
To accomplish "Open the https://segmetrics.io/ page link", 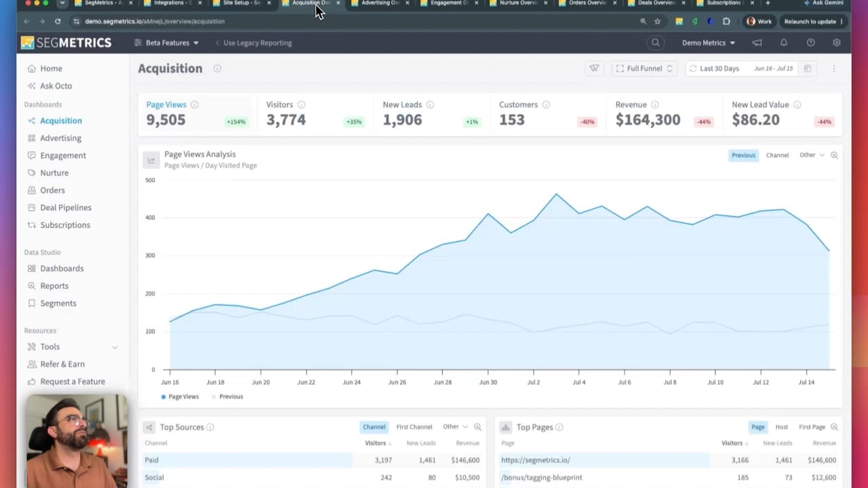I will click(x=536, y=460).
